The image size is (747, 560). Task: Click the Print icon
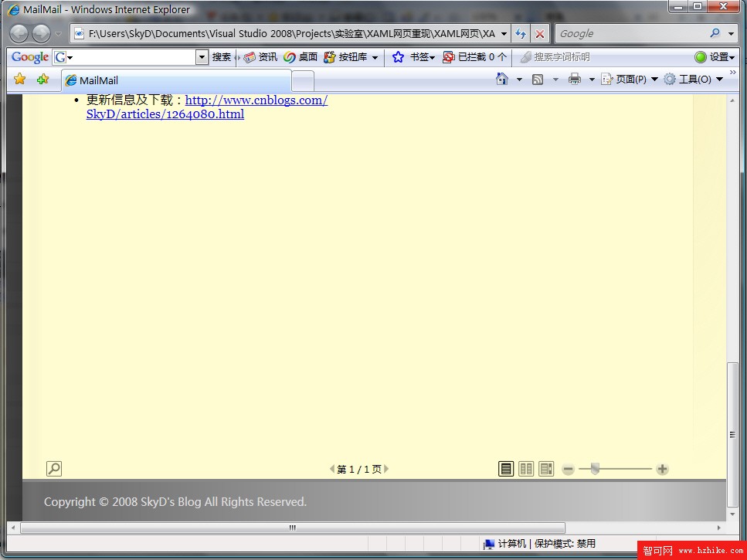click(574, 79)
